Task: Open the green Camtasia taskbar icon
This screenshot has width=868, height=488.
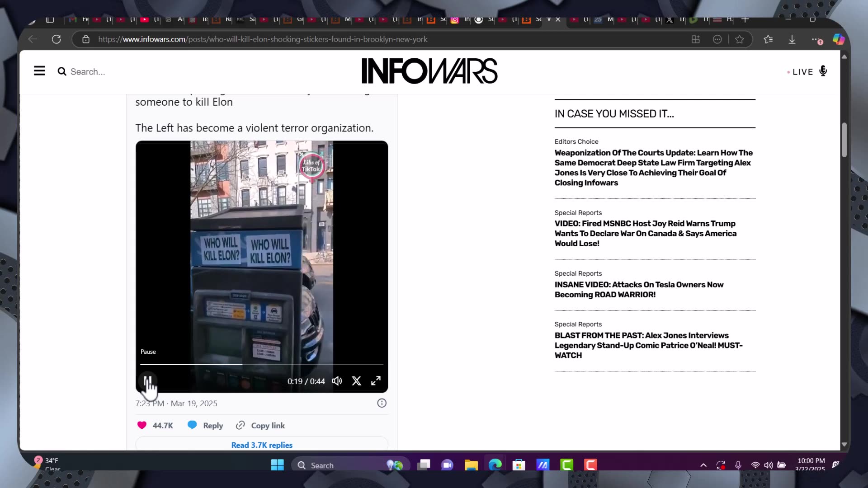Action: 567,465
